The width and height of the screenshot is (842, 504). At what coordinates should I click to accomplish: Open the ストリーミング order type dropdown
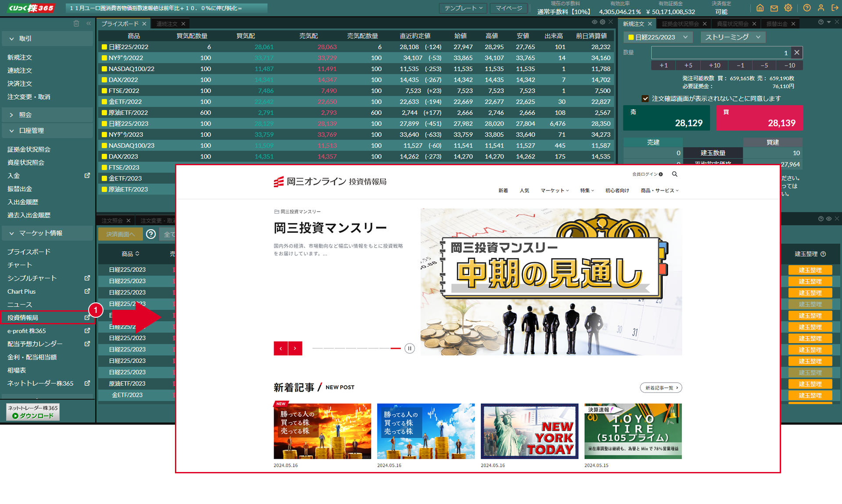[733, 37]
